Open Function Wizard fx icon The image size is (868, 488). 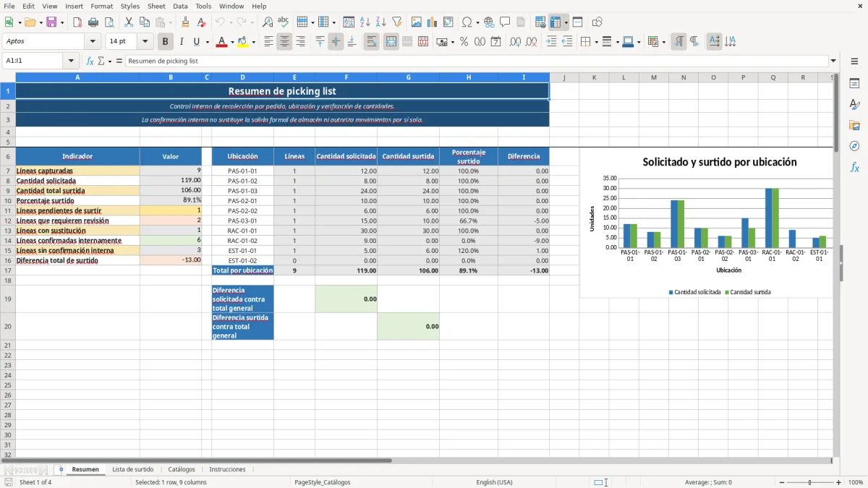coord(90,61)
